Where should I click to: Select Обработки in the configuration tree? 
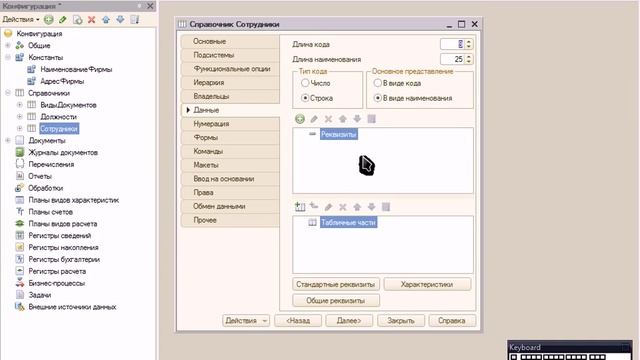pos(45,188)
